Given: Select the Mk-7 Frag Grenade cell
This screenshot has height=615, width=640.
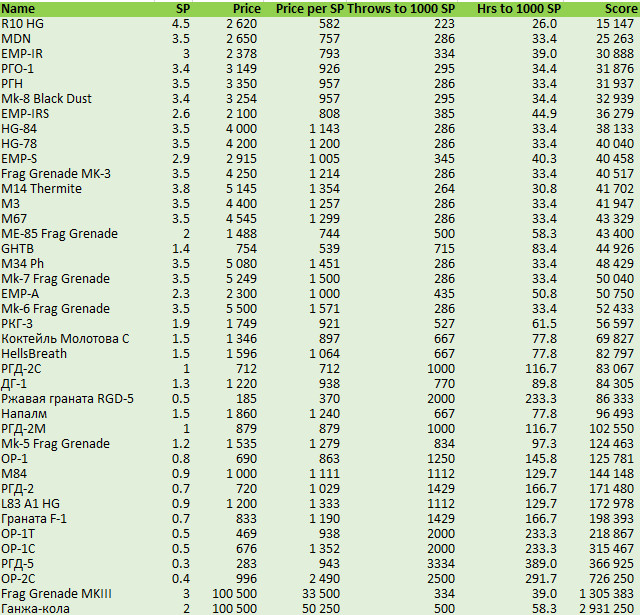Looking at the screenshot, I should (x=56, y=278).
